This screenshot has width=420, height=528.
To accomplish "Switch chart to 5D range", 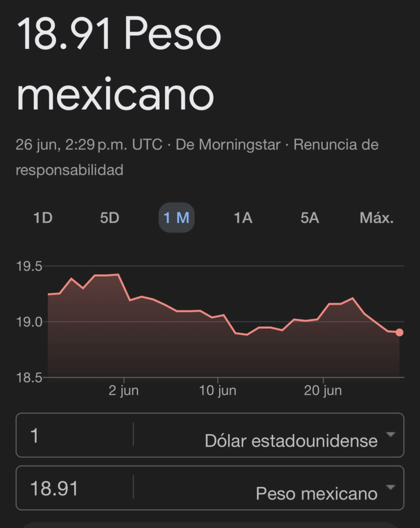I will 109,218.
